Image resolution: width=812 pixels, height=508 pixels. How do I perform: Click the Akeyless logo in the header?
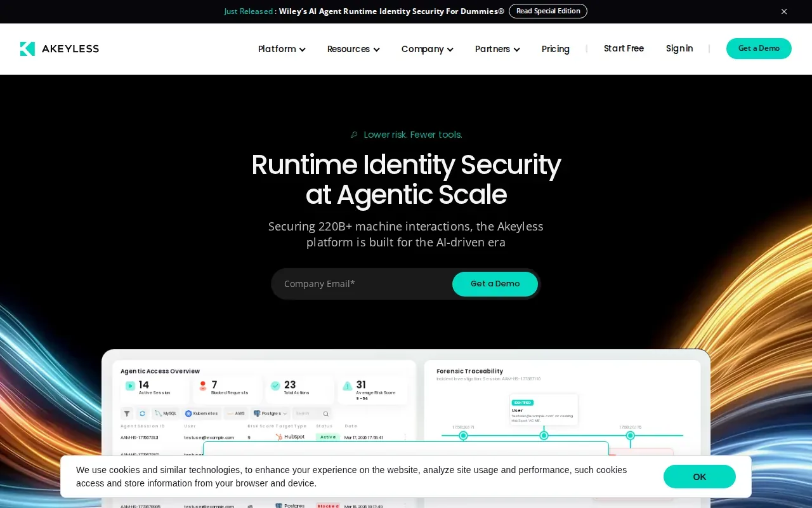(x=60, y=49)
